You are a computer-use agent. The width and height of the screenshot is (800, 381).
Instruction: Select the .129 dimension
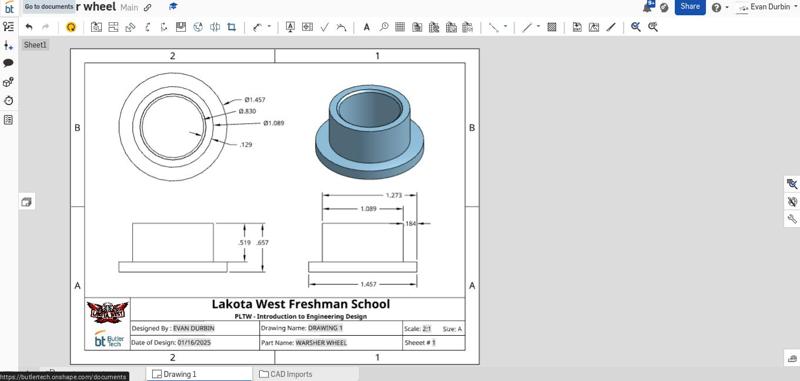(x=246, y=145)
